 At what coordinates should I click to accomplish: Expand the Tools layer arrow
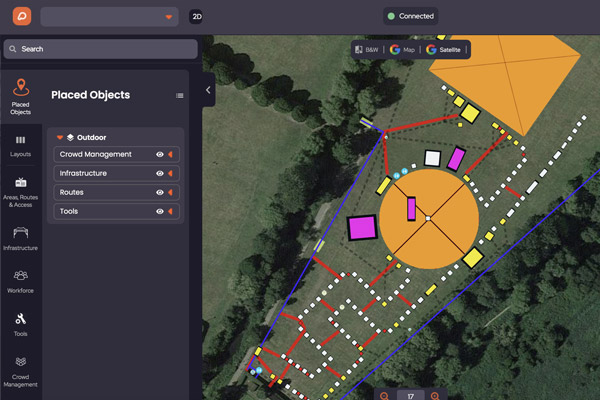click(171, 211)
